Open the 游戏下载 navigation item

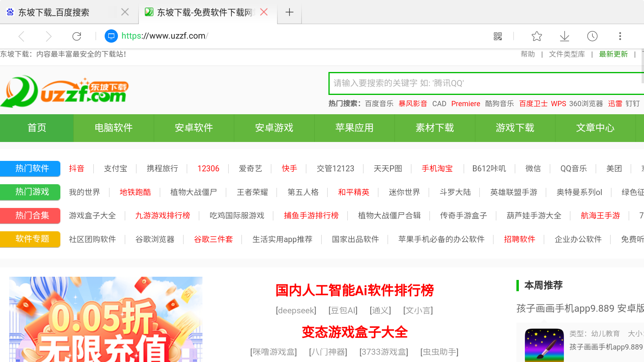click(x=515, y=128)
